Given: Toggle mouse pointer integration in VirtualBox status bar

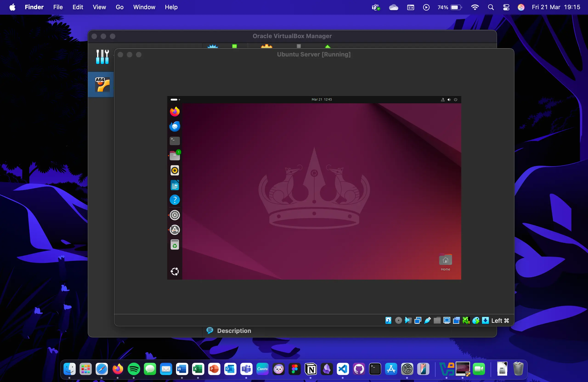Looking at the screenshot, I should point(475,320).
